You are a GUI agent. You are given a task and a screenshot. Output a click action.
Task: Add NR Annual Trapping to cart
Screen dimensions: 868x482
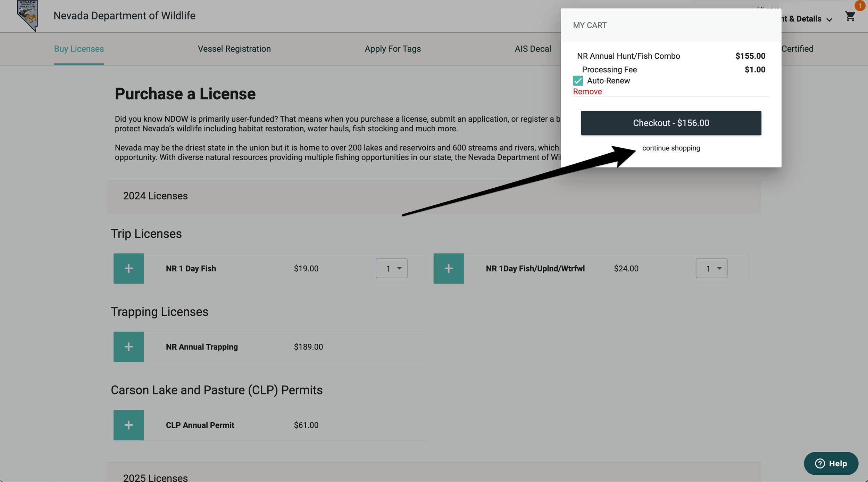coord(128,346)
